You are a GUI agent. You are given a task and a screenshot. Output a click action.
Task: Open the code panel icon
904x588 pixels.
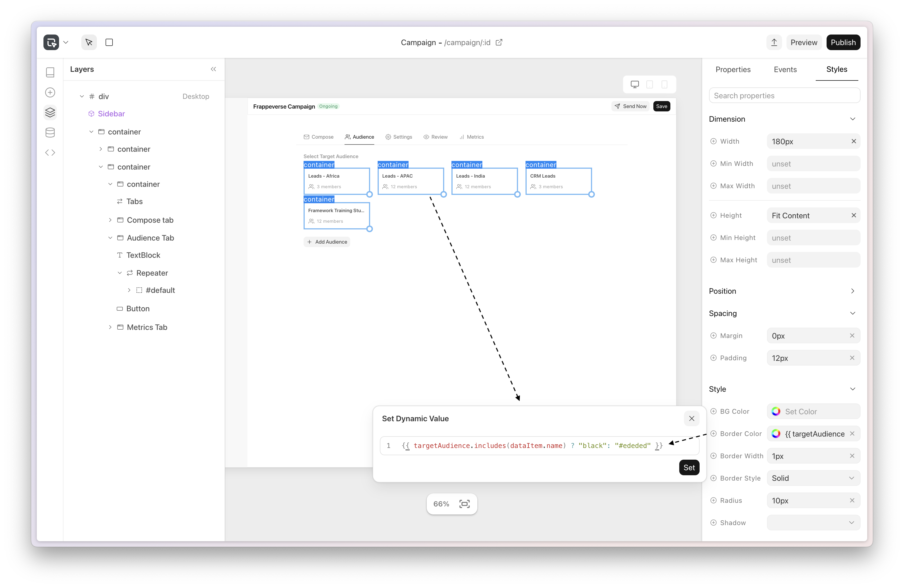point(50,153)
